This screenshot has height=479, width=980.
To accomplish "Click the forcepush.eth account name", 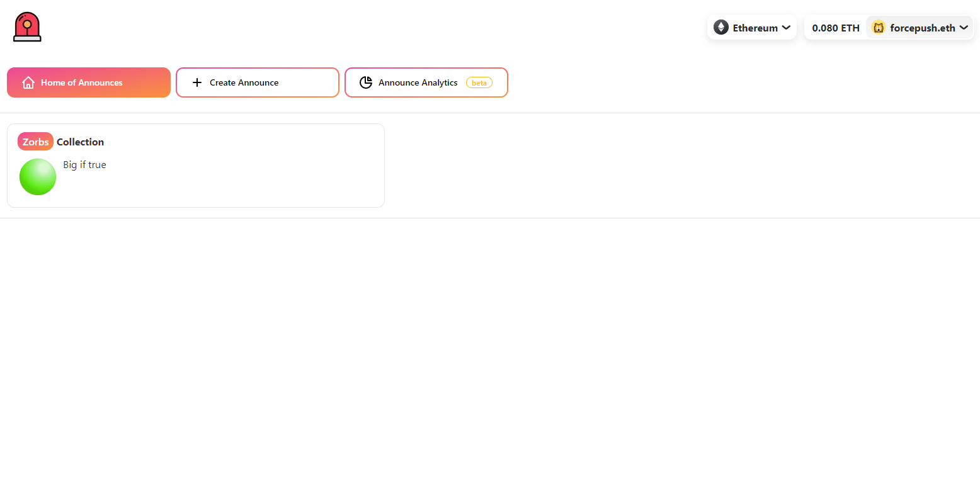I will point(923,28).
